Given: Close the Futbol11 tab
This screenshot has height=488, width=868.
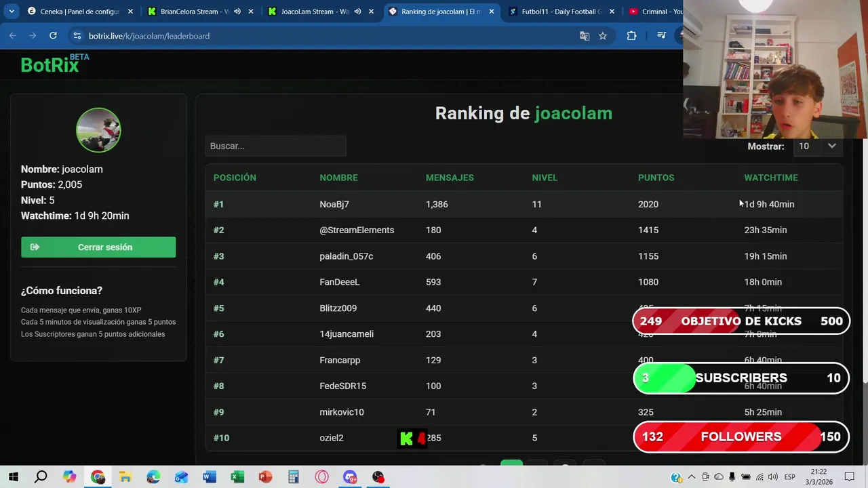Looking at the screenshot, I should click(612, 12).
